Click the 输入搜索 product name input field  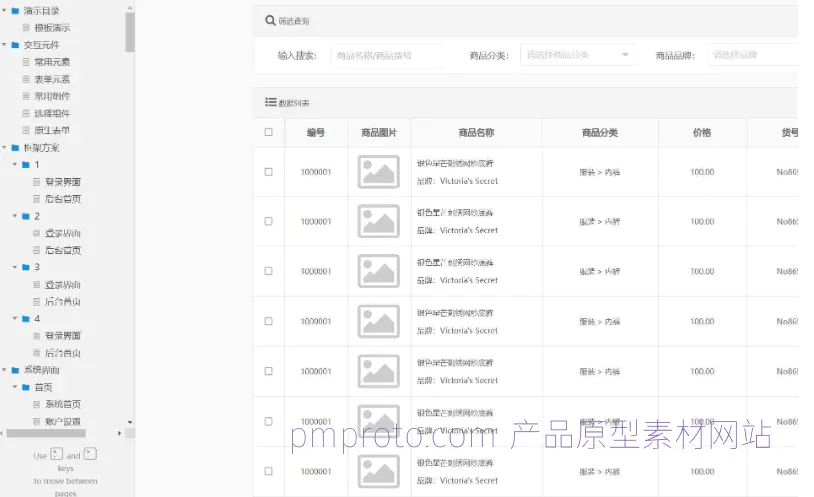pos(385,55)
